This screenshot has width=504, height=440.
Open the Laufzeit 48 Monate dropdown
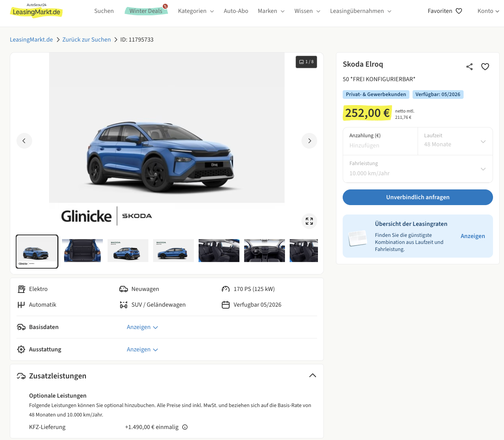[x=455, y=141]
